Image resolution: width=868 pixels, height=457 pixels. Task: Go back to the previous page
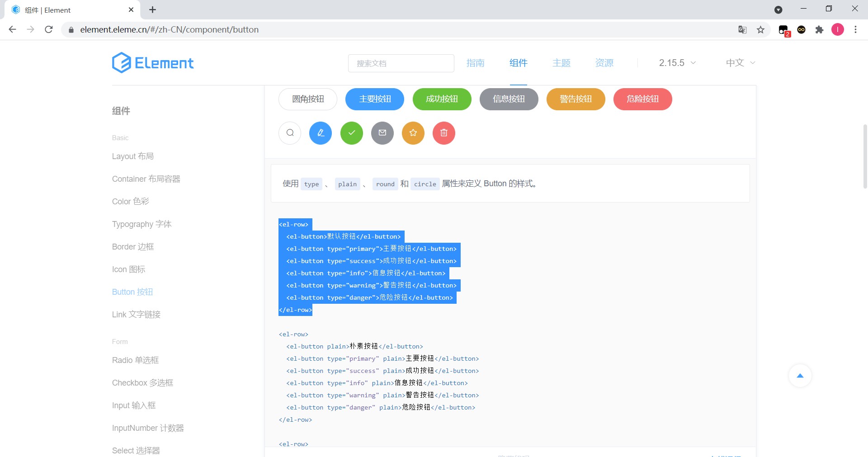click(x=12, y=29)
